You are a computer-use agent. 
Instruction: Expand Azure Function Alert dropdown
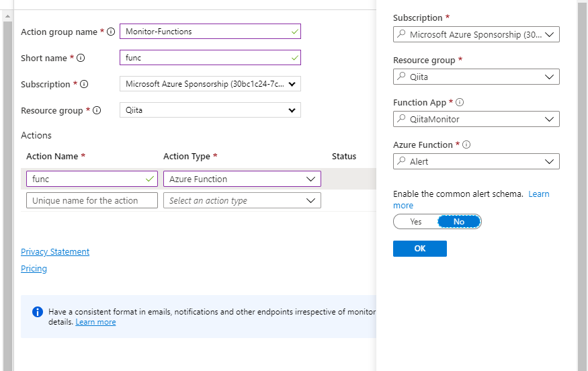[550, 162]
